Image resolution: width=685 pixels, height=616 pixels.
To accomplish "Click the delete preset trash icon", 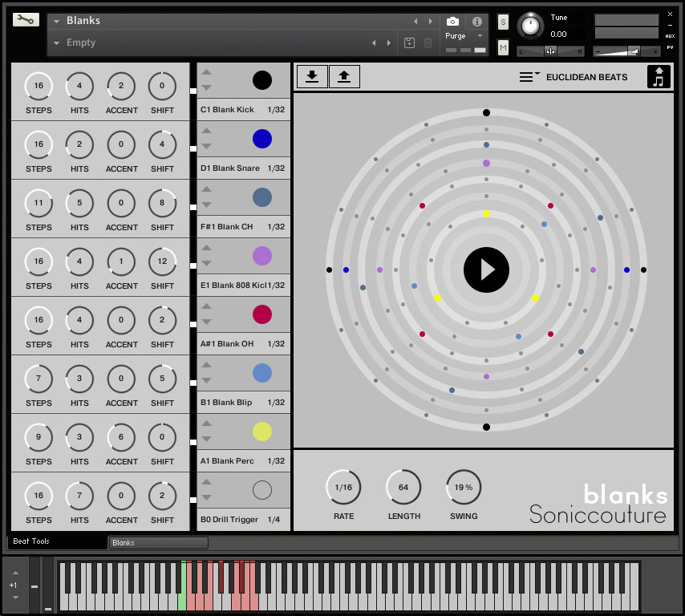I will [x=428, y=43].
